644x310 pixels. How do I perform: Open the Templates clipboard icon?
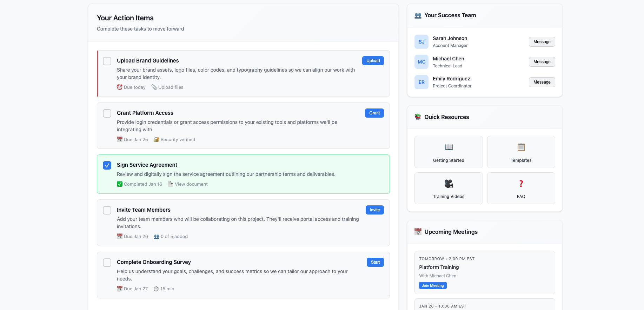click(521, 147)
